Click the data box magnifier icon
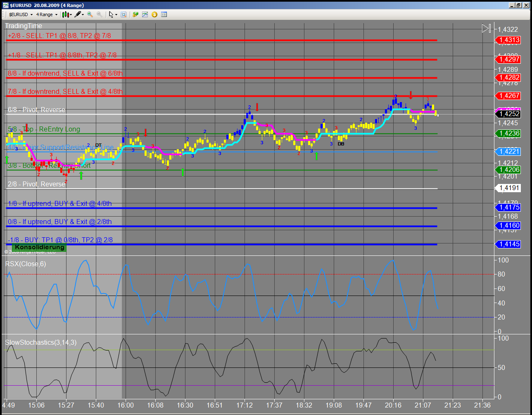This screenshot has height=415, width=532. [123, 14]
